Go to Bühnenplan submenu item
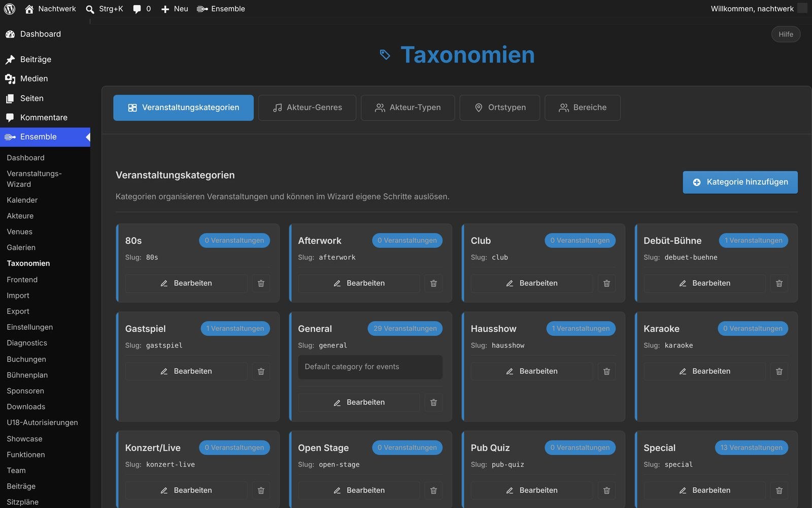Screen dimensions: 812x508 27,375
